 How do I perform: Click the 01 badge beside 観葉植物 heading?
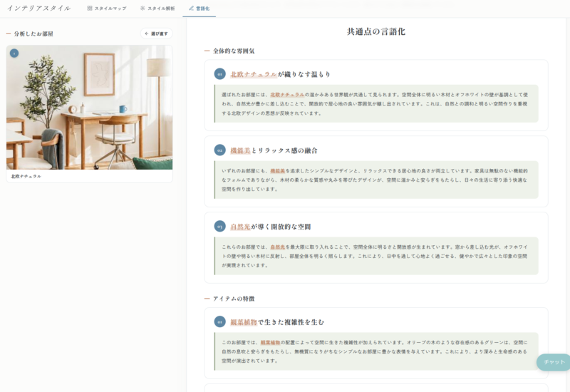tap(220, 322)
